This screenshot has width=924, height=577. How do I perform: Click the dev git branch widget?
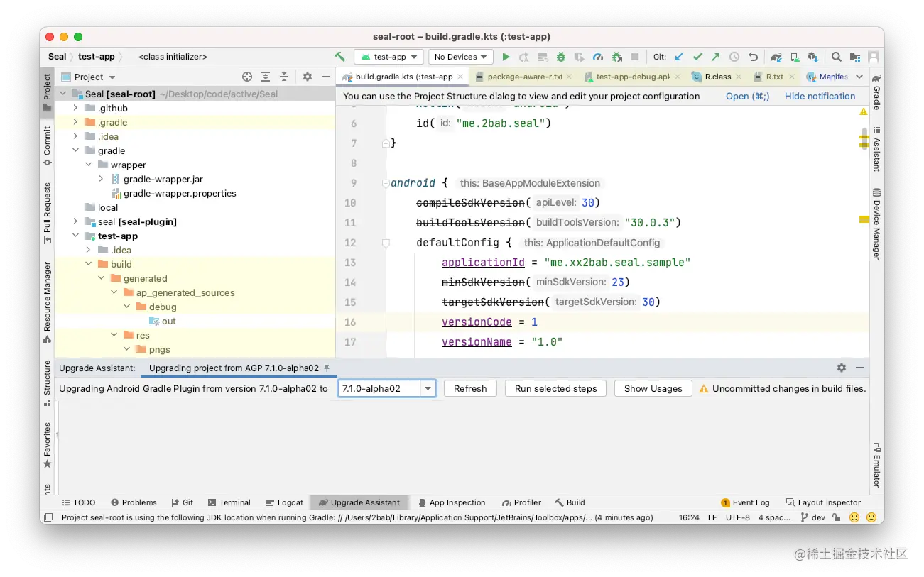812,517
